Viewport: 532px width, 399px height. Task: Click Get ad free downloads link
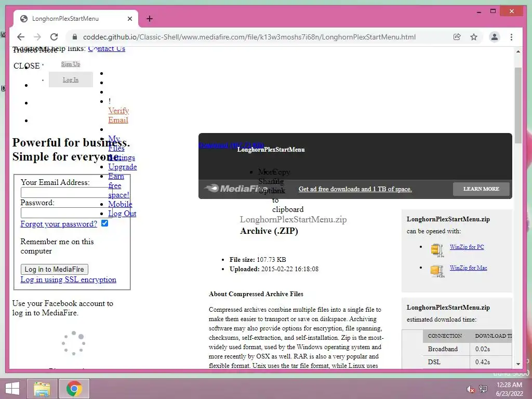click(x=355, y=189)
